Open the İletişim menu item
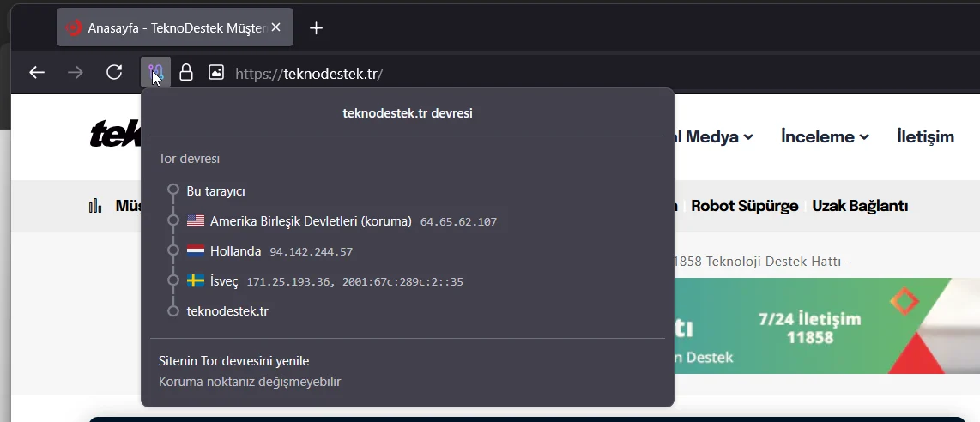 pos(926,136)
